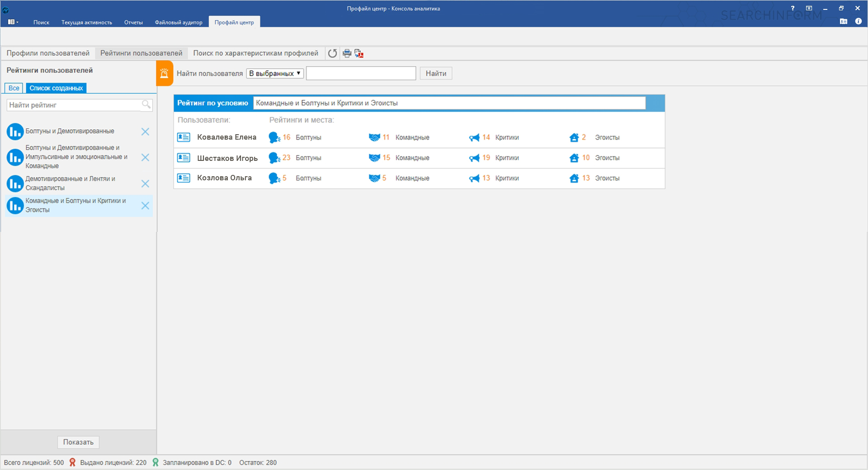Screen dimensions: 868x470
Task: Click the info icon in the top right corner
Action: (x=858, y=21)
